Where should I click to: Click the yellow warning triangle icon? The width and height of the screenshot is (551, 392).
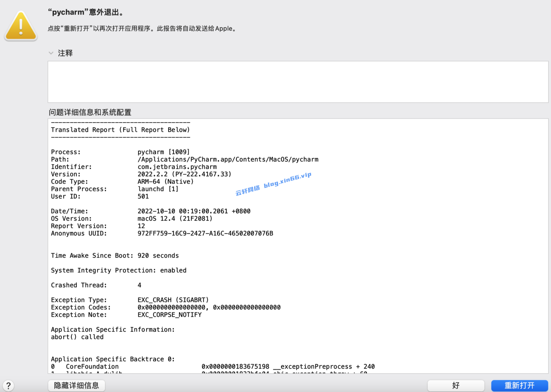click(21, 26)
